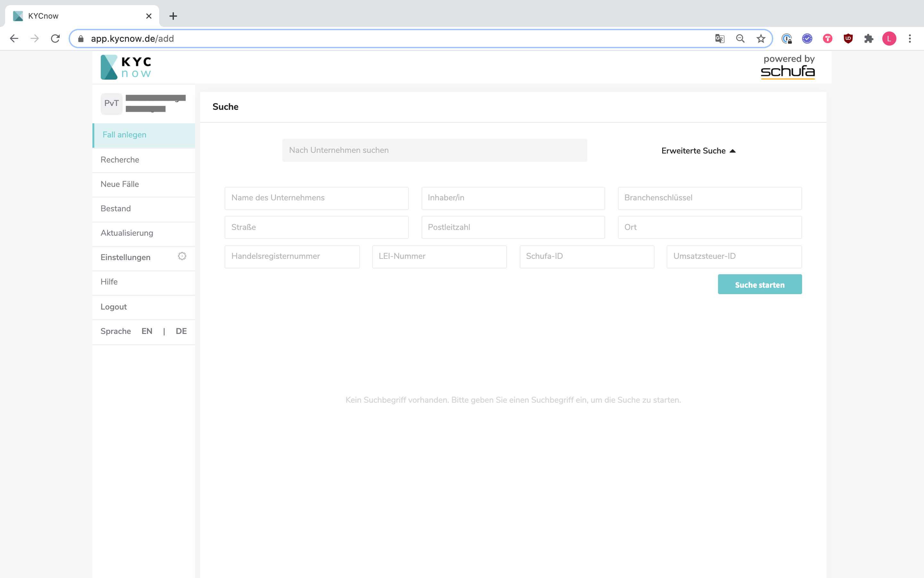Image resolution: width=924 pixels, height=578 pixels.
Task: Go back using the browser back arrow
Action: click(x=14, y=39)
